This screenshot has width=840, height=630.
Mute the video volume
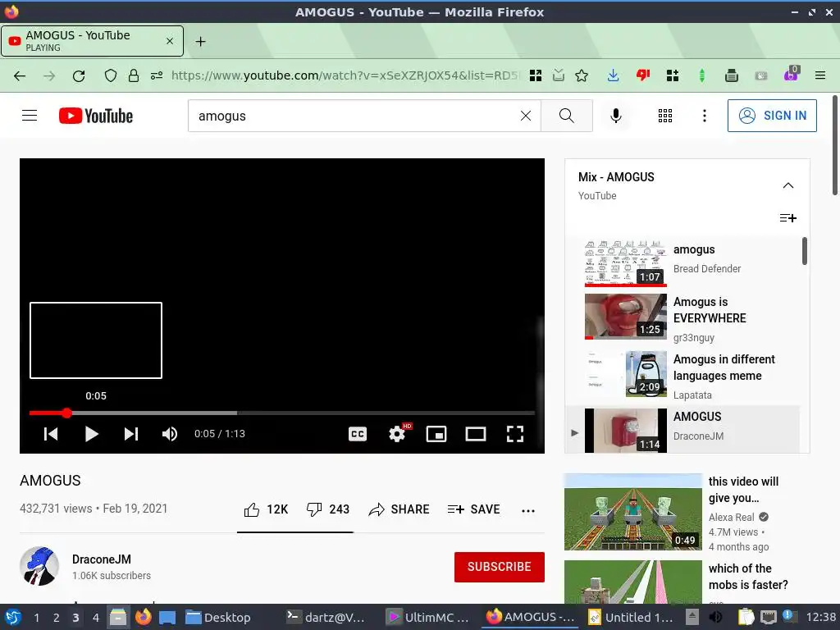169,434
